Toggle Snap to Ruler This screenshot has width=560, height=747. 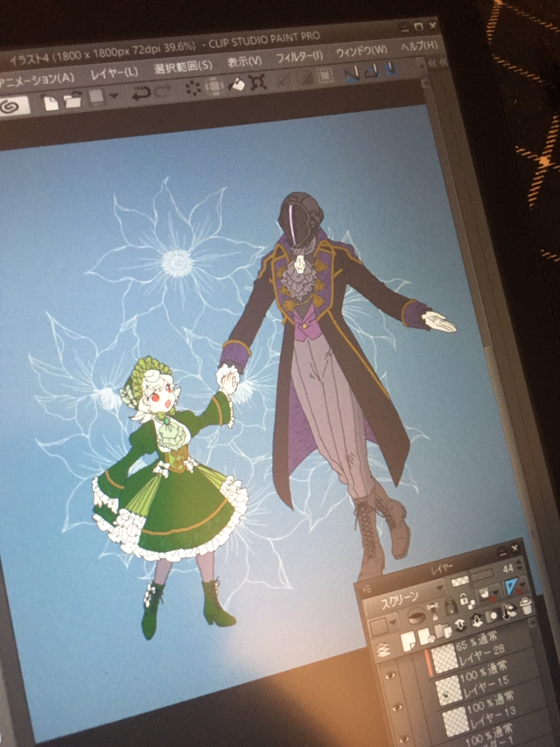pyautogui.click(x=352, y=73)
